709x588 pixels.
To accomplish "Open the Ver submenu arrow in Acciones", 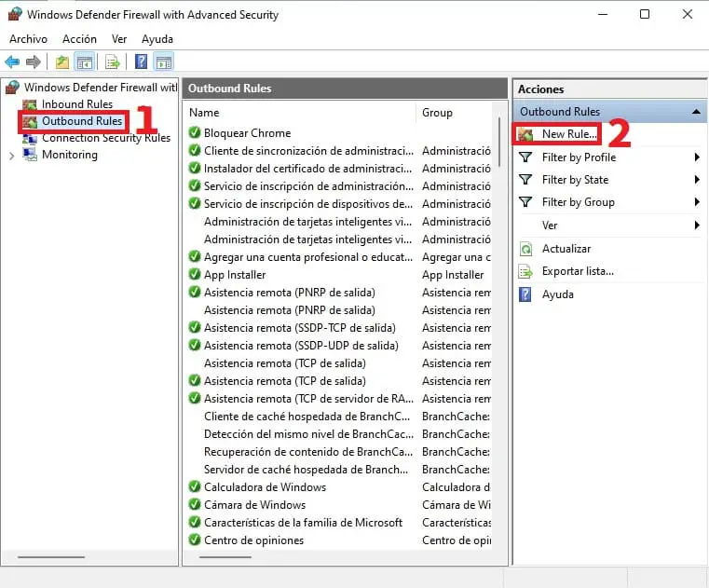I will [697, 225].
